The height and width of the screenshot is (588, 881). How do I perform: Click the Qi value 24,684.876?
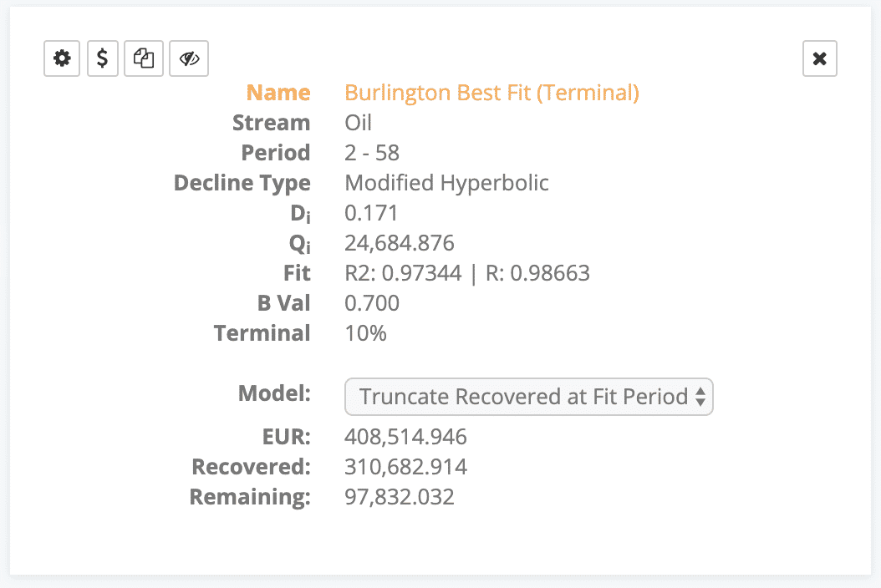400,243
